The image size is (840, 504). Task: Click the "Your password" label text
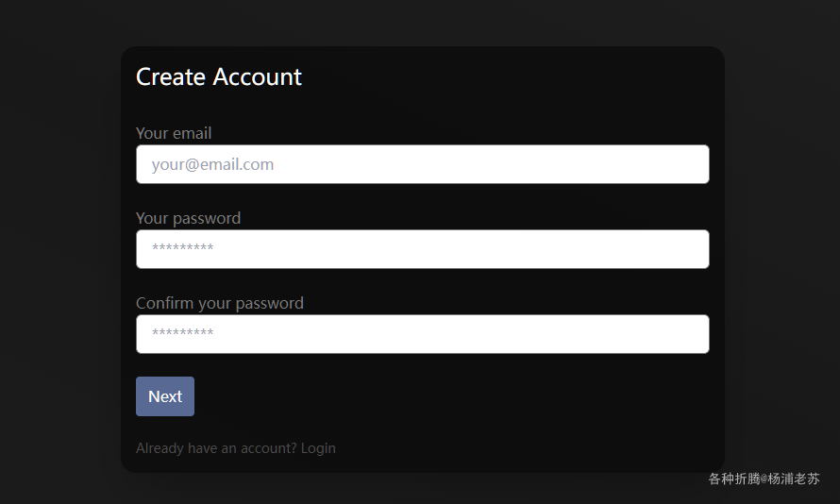tap(188, 218)
